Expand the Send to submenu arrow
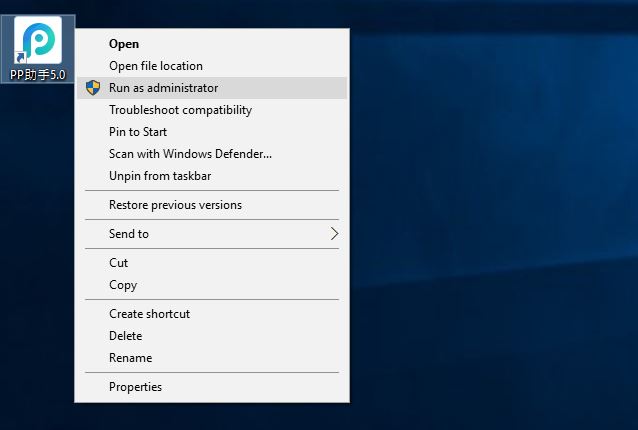The height and width of the screenshot is (430, 638). 334,234
